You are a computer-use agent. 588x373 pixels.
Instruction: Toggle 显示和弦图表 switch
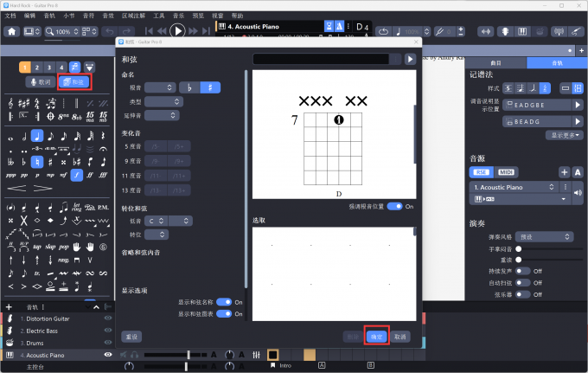coord(225,313)
